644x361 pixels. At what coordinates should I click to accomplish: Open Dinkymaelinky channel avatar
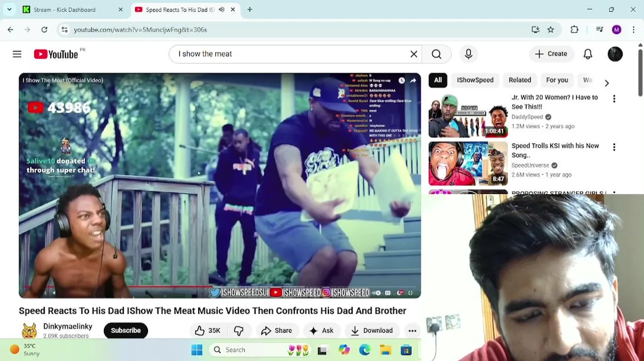(x=29, y=331)
